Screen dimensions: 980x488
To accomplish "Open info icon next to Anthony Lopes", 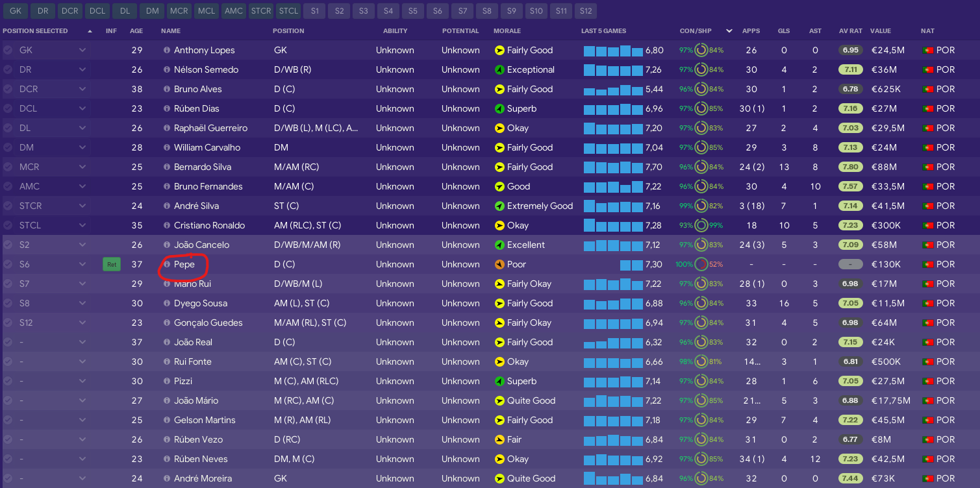I will [167, 50].
